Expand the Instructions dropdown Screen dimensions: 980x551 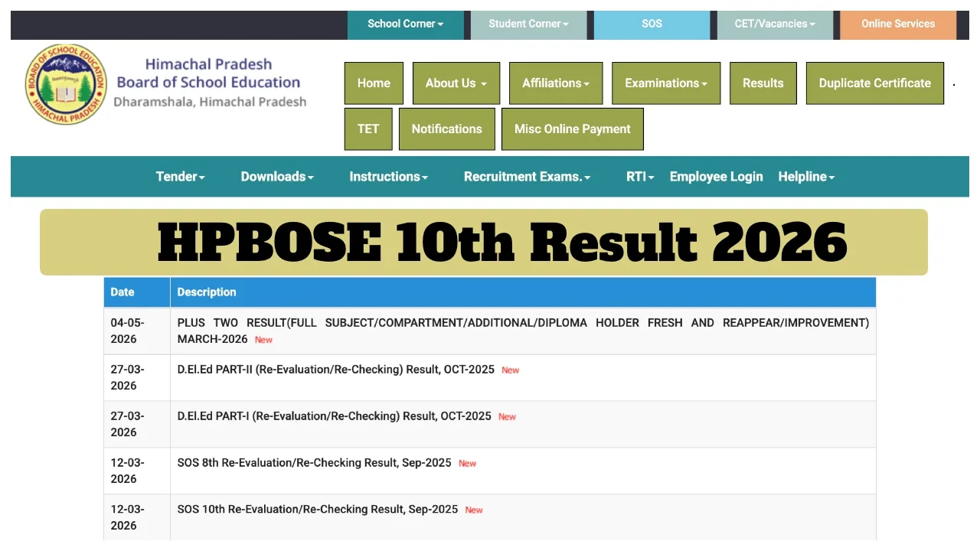click(389, 177)
